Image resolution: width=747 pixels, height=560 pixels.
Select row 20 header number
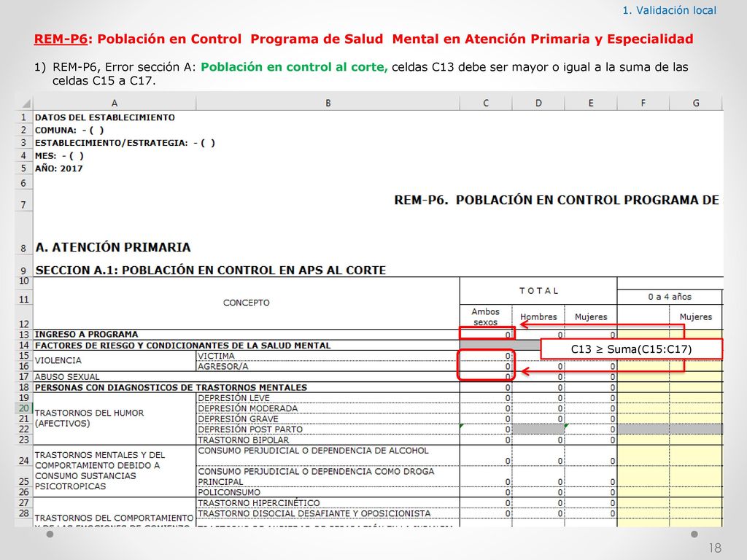24,408
